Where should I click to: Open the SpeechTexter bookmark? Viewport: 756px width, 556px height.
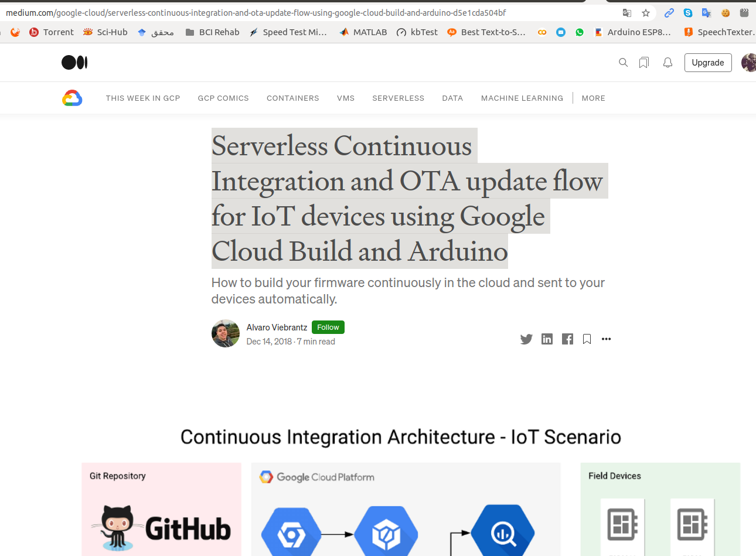click(x=720, y=32)
